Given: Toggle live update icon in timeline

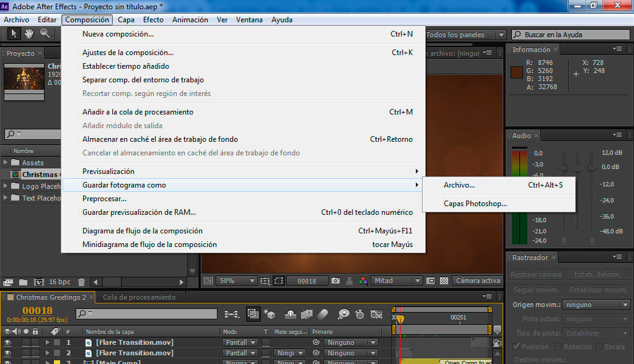Looking at the screenshot, I should (253, 314).
